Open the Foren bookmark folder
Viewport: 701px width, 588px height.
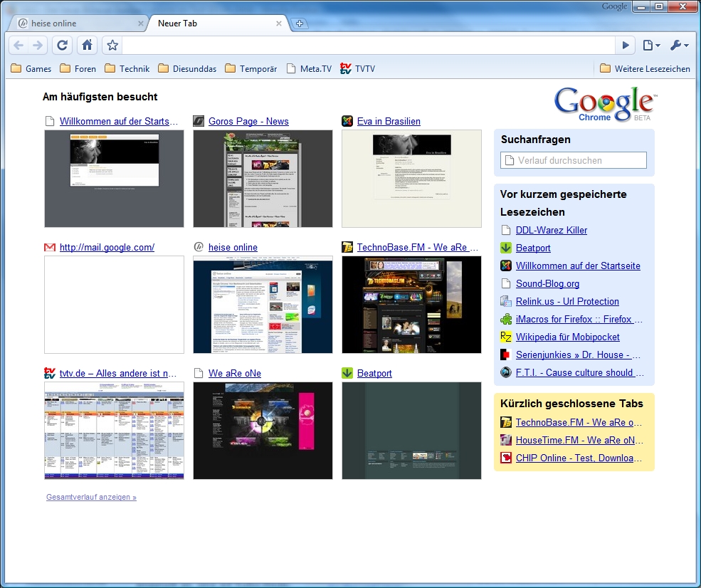[78, 69]
